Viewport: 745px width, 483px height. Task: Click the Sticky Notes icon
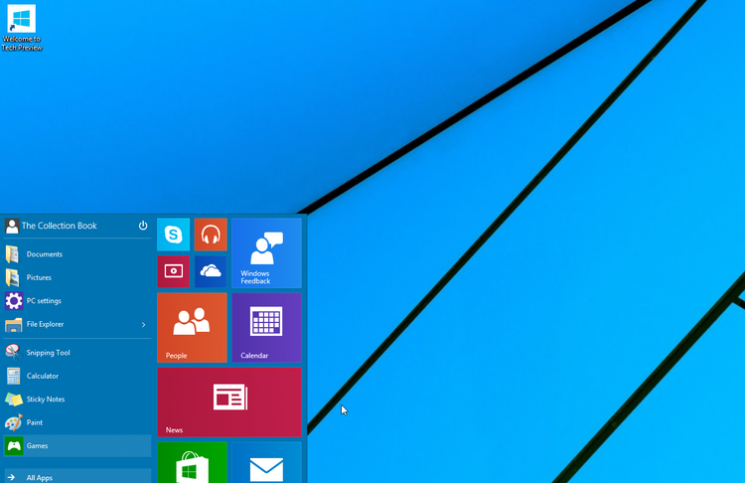click(13, 399)
